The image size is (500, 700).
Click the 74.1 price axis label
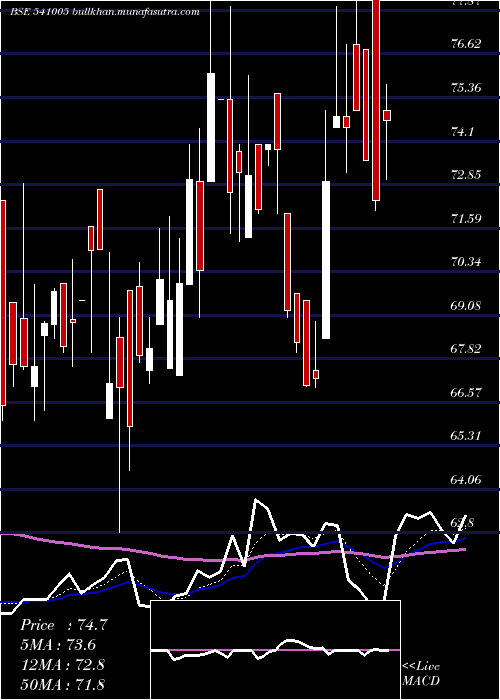(x=462, y=132)
